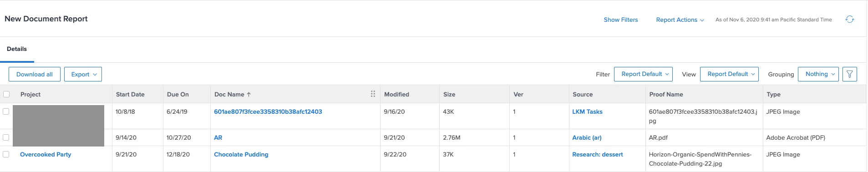This screenshot has width=868, height=172.
Task: Open the Filter Report Default dropdown
Action: pos(643,74)
